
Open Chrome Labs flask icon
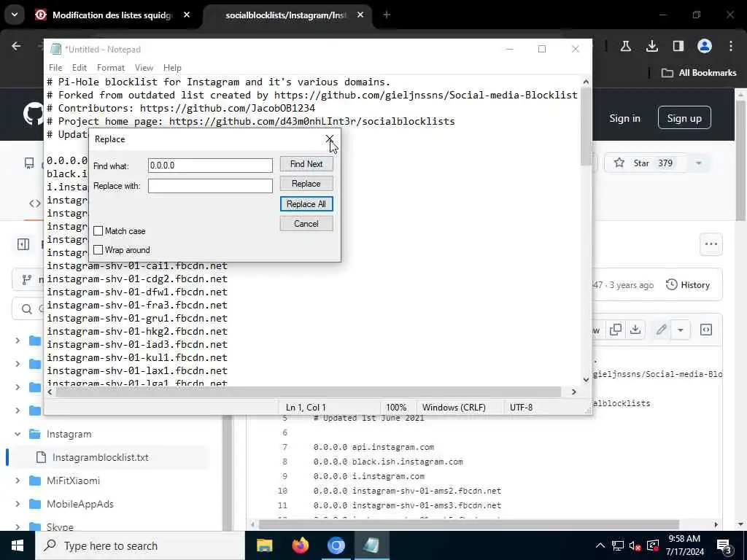point(625,46)
